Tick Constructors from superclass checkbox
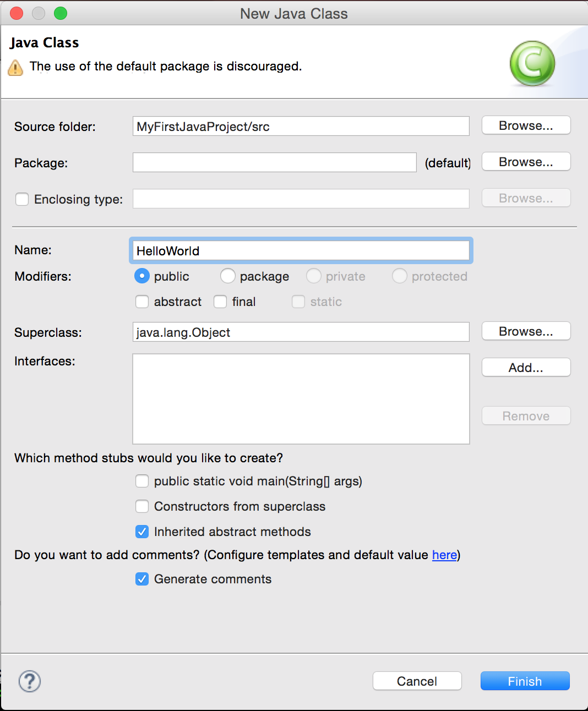 pos(142,506)
